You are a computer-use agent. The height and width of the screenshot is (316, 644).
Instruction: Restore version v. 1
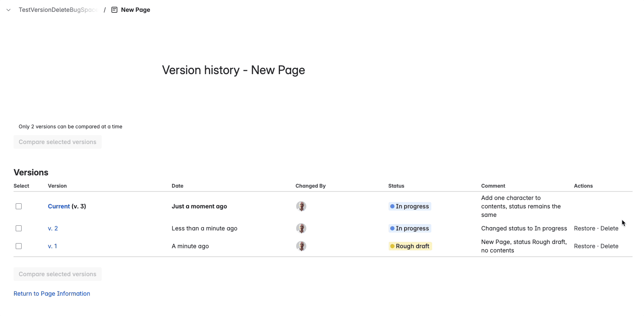click(585, 246)
